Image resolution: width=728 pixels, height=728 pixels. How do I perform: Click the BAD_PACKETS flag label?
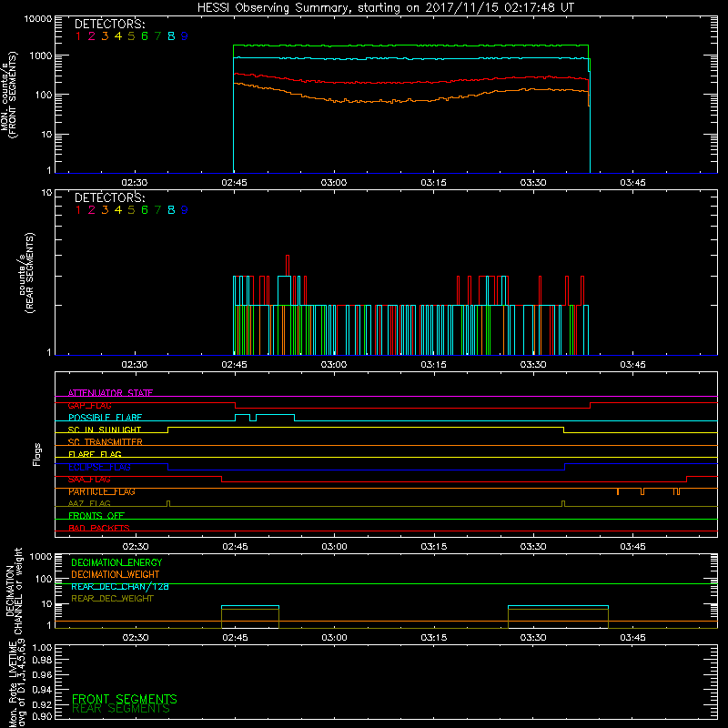[99, 528]
